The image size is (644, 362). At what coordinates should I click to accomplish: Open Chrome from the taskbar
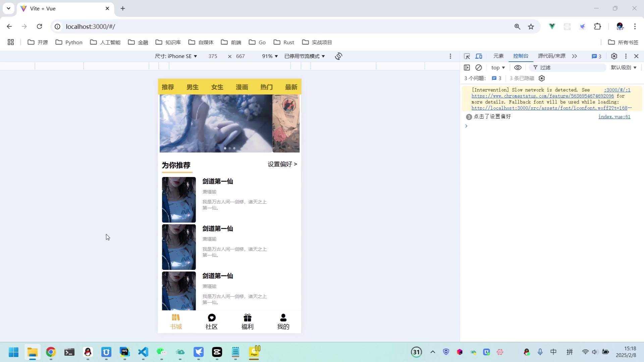point(50,352)
